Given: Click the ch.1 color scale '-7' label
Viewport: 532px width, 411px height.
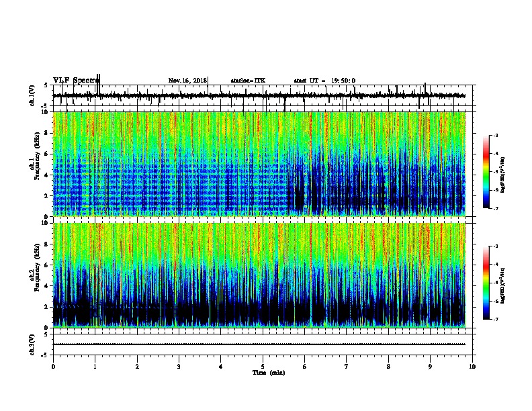Looking at the screenshot, I should click(x=496, y=208).
